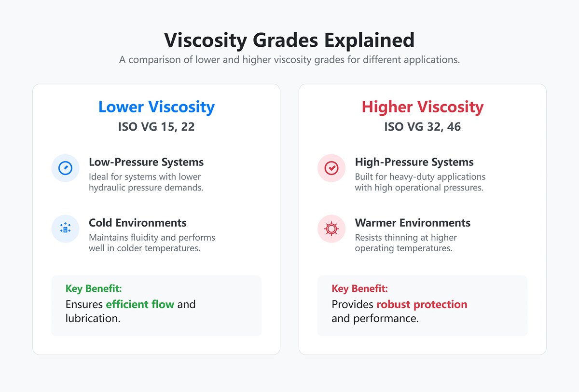Select the 'ISO VG 15, 22' label

coord(156,127)
